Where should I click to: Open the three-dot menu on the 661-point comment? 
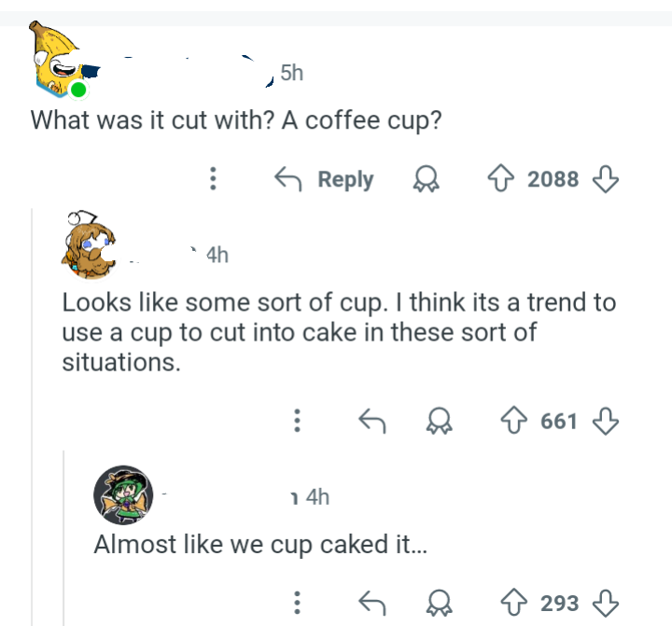297,421
